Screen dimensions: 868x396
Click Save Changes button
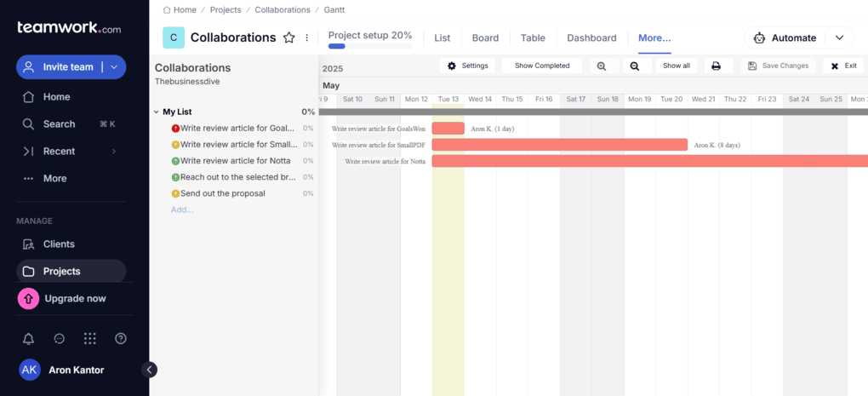coord(778,66)
